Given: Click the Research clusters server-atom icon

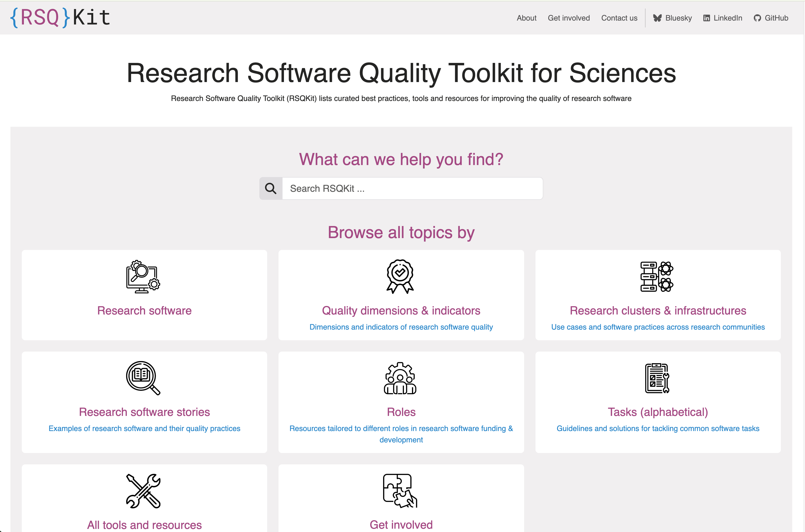Looking at the screenshot, I should click(x=657, y=276).
